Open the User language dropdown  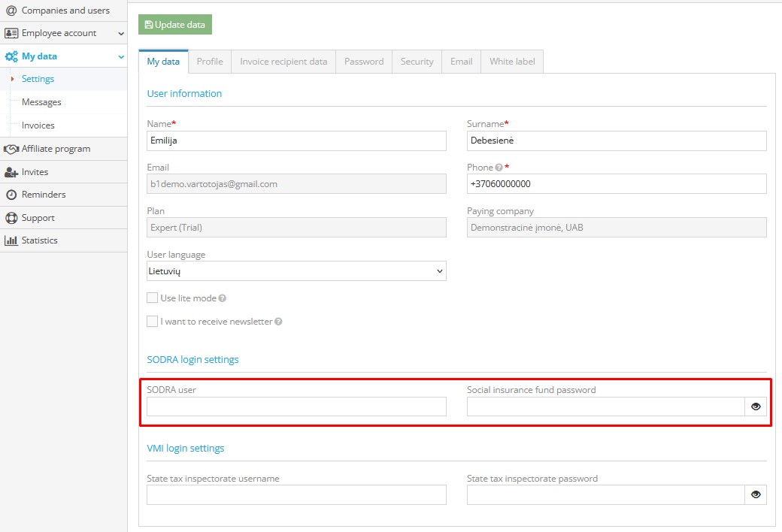296,271
